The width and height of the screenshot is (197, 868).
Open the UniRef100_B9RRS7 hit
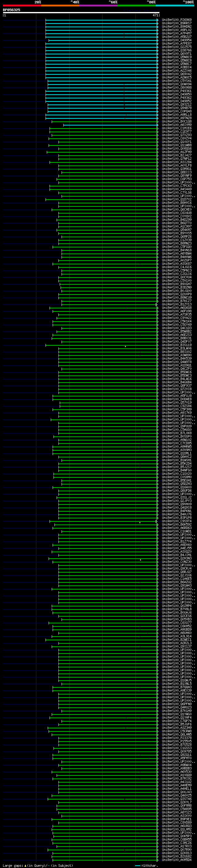click(176, 23)
